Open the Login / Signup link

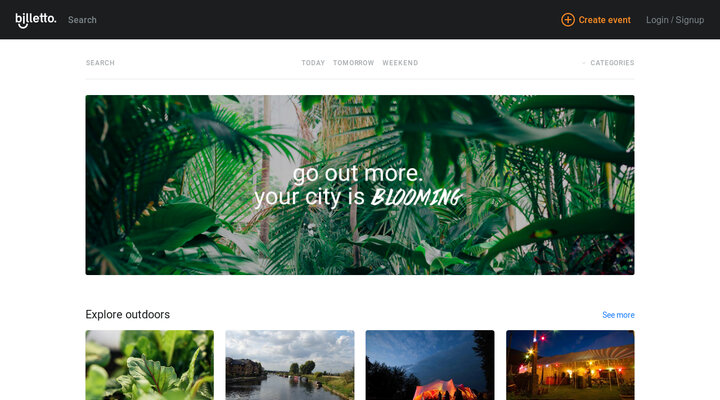pyautogui.click(x=675, y=20)
